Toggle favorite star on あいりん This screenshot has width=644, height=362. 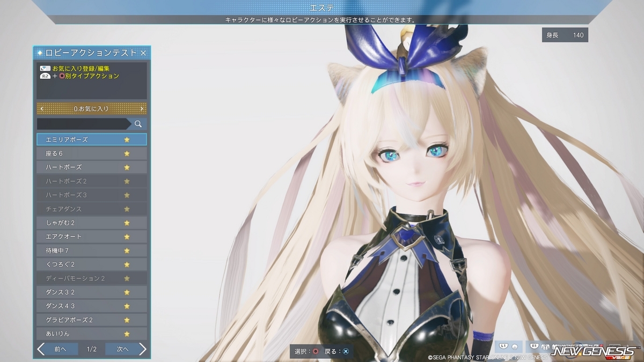pos(127,334)
